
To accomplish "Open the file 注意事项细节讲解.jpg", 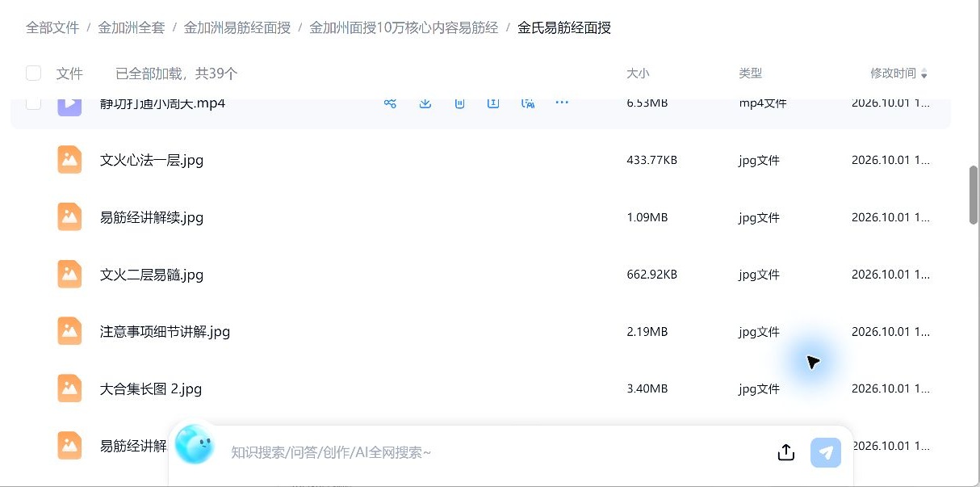I will (x=165, y=331).
